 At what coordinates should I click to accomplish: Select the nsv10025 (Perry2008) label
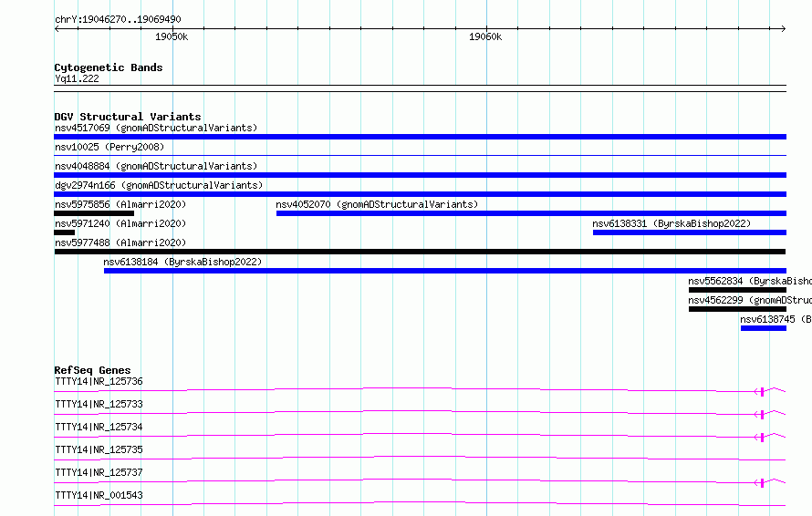(x=109, y=147)
